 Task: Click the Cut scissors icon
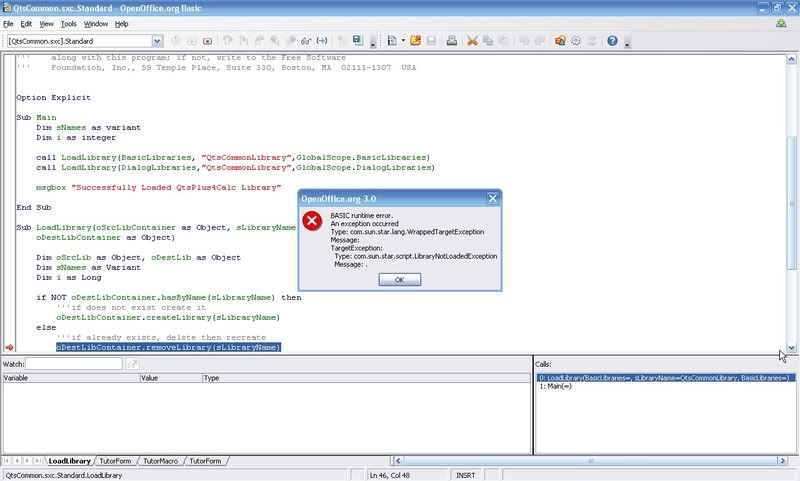473,41
